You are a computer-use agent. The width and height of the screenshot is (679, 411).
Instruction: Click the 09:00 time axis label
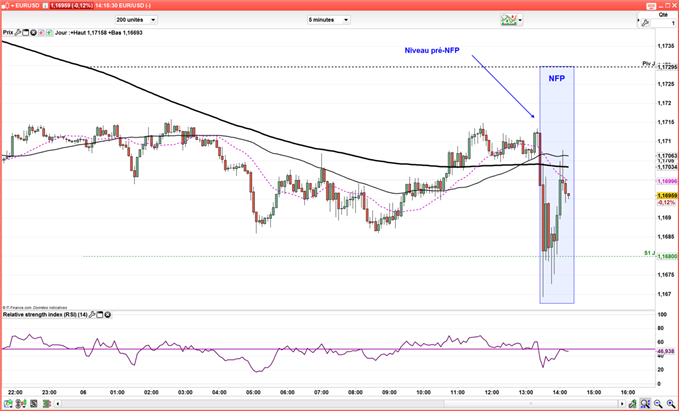click(x=390, y=392)
